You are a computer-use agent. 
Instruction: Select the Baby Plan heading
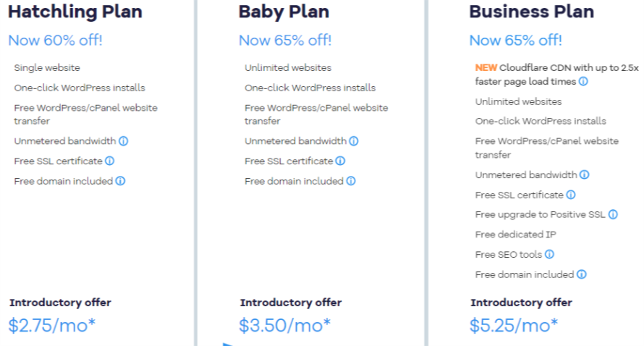pyautogui.click(x=284, y=12)
